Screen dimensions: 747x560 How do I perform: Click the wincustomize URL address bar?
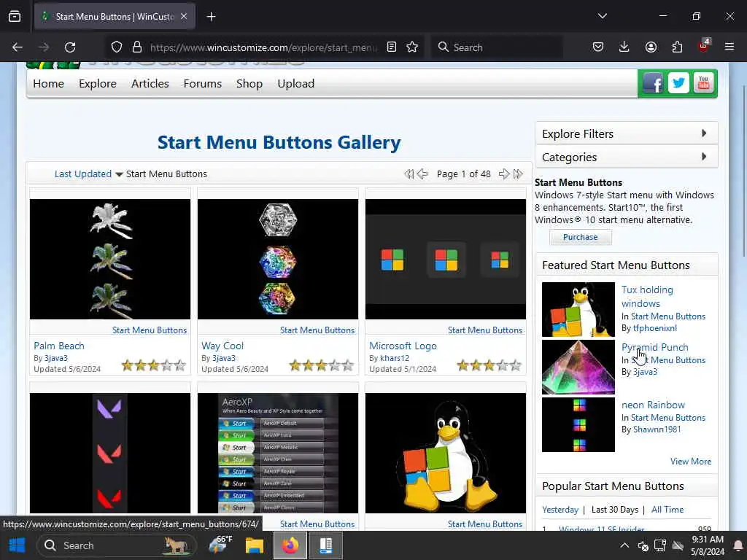(263, 47)
